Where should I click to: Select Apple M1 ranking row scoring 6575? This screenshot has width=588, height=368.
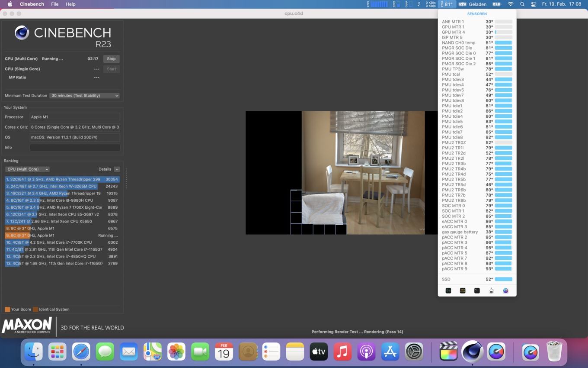click(62, 228)
